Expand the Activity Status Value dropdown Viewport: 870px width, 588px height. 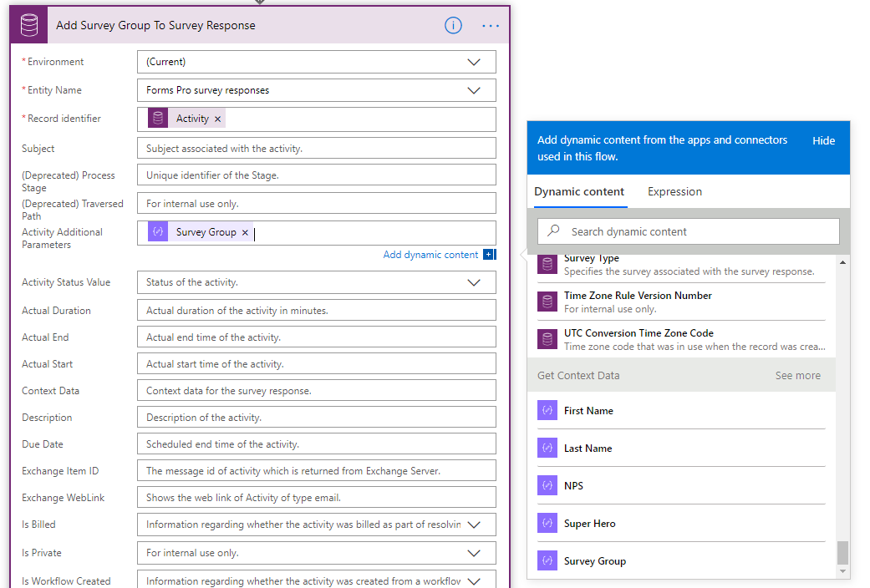pos(474,281)
